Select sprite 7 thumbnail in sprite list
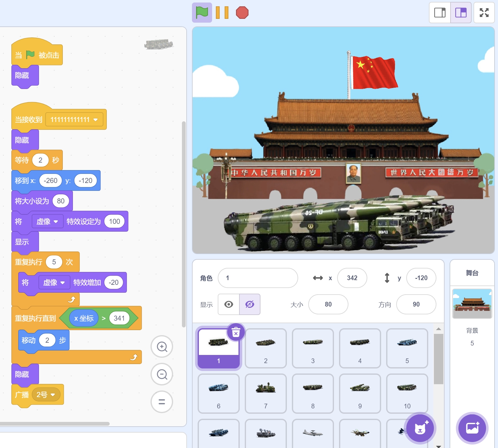The image size is (498, 448). tap(265, 393)
